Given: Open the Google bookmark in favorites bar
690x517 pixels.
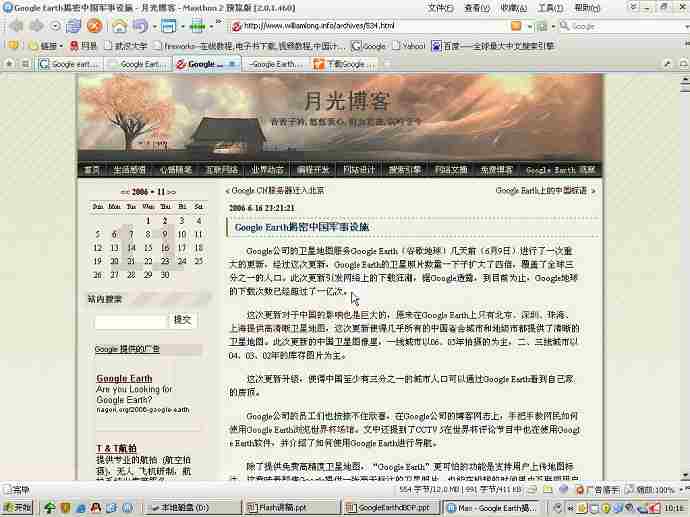Looking at the screenshot, I should [x=369, y=45].
